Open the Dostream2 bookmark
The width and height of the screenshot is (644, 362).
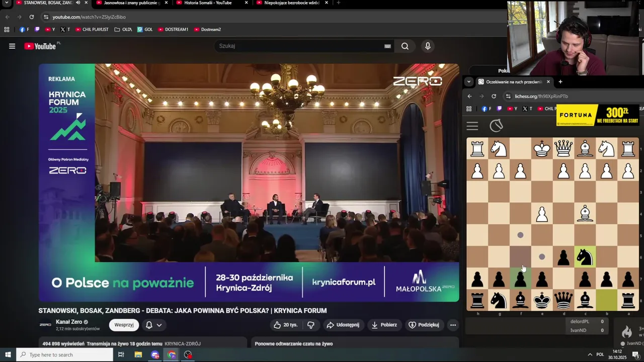tap(207, 30)
